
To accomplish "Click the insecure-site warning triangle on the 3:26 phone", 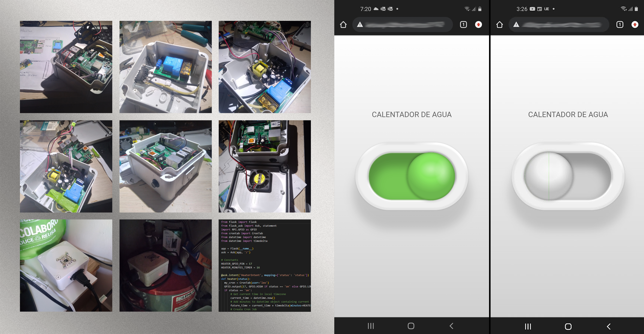I will tap(516, 25).
